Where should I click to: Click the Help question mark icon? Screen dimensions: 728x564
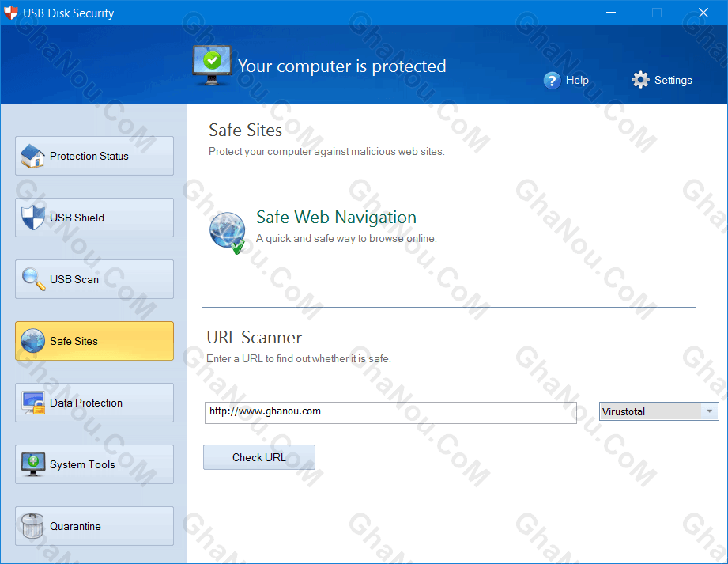tap(552, 81)
